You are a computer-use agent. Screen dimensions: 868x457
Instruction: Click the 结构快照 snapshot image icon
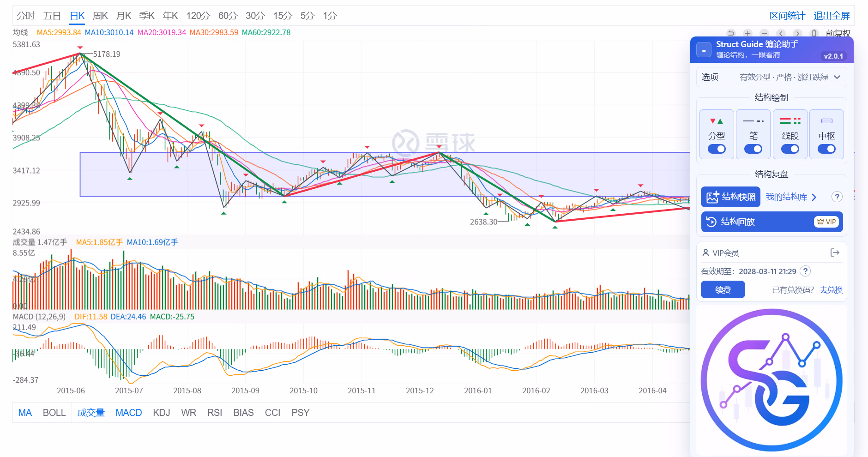click(x=712, y=197)
